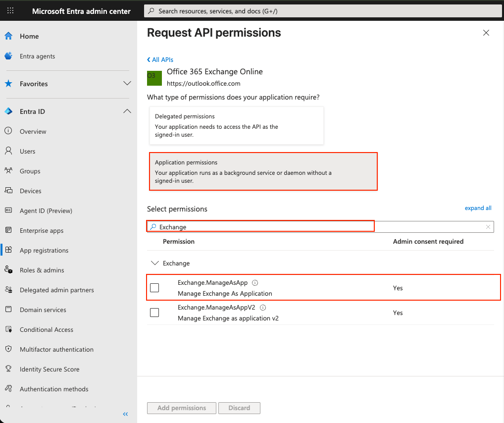The image size is (504, 423).
Task: Open Home in the sidebar
Action: point(29,36)
